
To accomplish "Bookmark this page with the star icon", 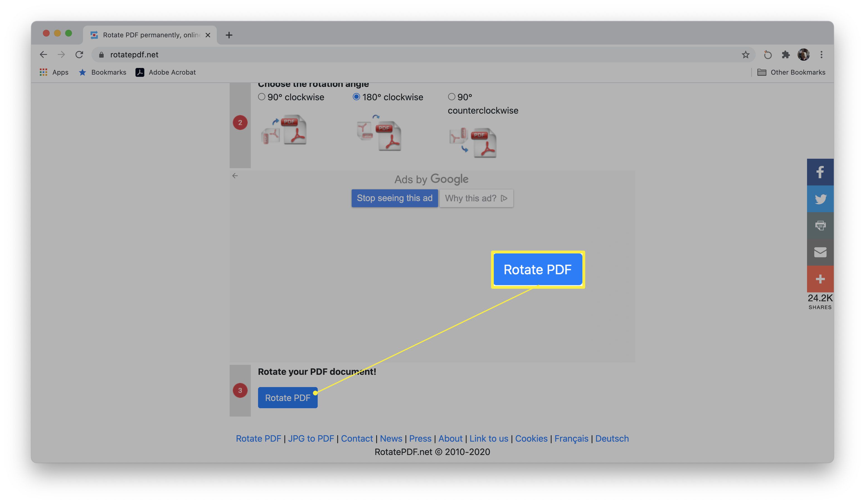I will [x=745, y=55].
